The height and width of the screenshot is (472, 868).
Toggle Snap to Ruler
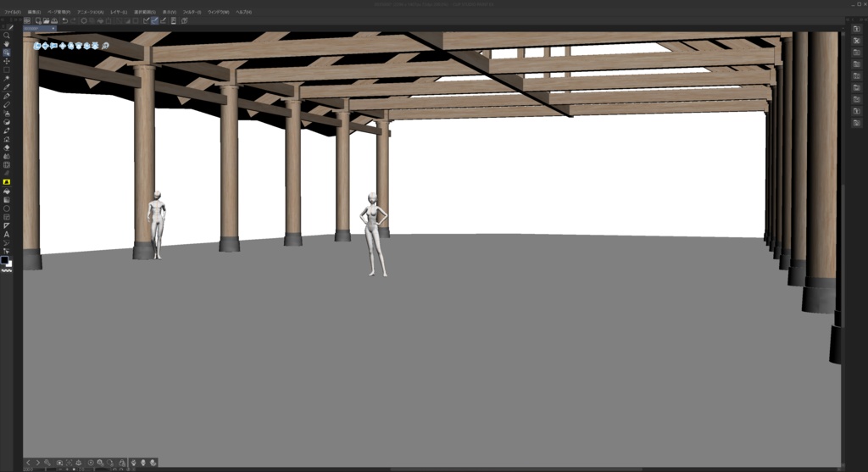(x=146, y=21)
